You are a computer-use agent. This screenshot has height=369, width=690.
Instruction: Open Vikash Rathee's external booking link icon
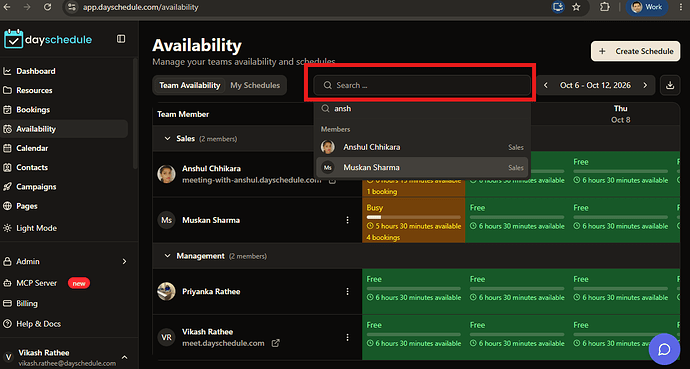tap(275, 343)
